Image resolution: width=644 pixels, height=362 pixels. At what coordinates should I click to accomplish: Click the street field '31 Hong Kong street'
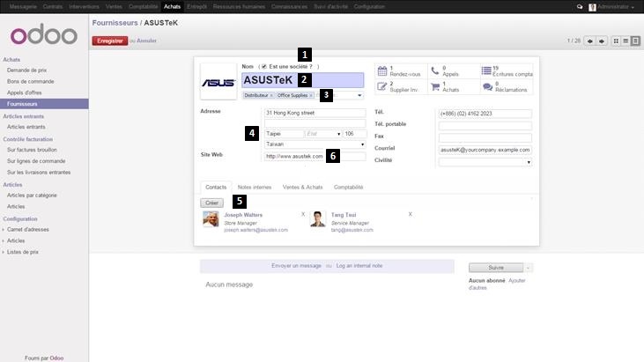[x=315, y=113]
